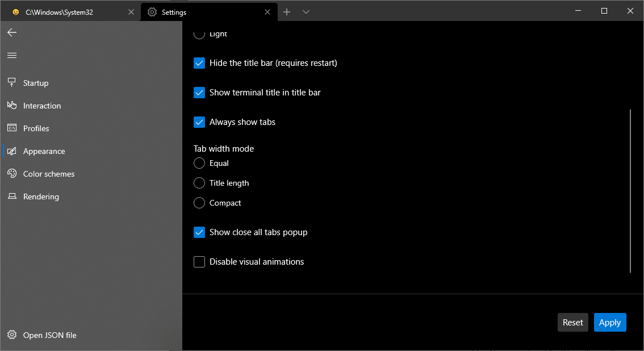644x351 pixels.
Task: Enable Disable visual animations checkbox
Action: click(x=199, y=262)
